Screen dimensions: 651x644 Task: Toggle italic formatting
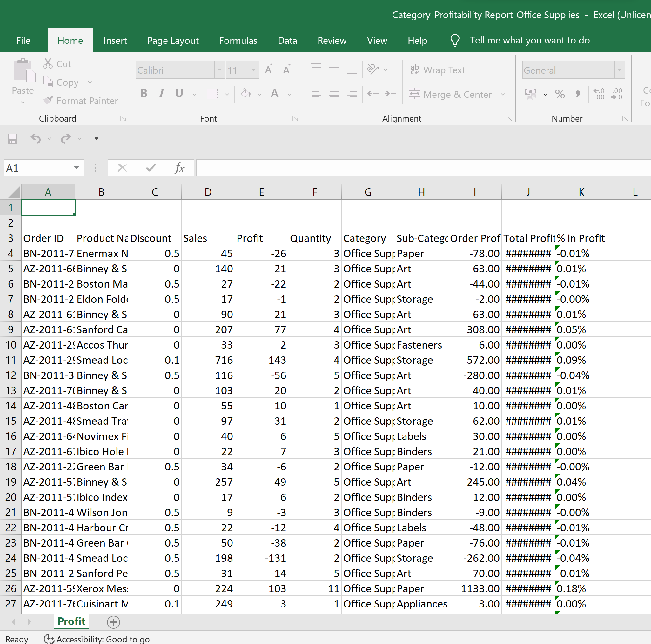(x=161, y=94)
